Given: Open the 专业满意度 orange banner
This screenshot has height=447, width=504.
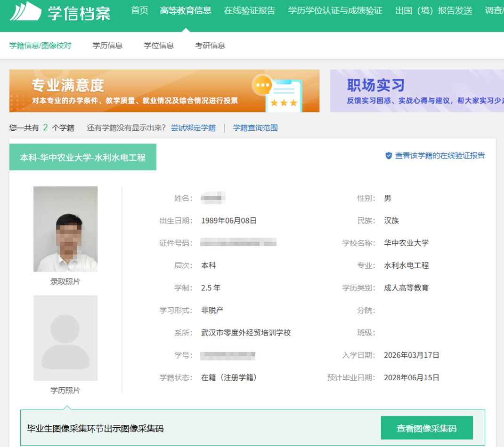Looking at the screenshot, I should (164, 91).
